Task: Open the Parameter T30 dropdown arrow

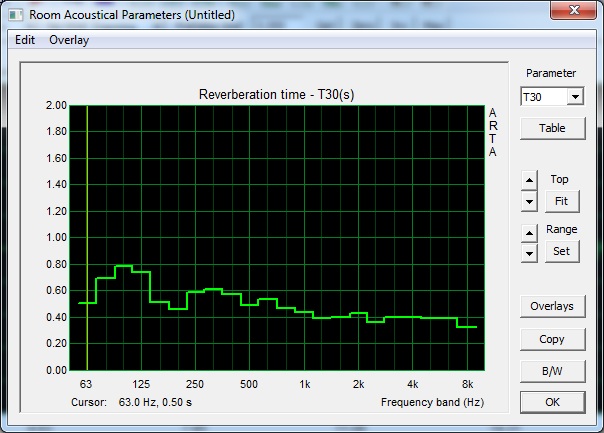Action: point(575,97)
